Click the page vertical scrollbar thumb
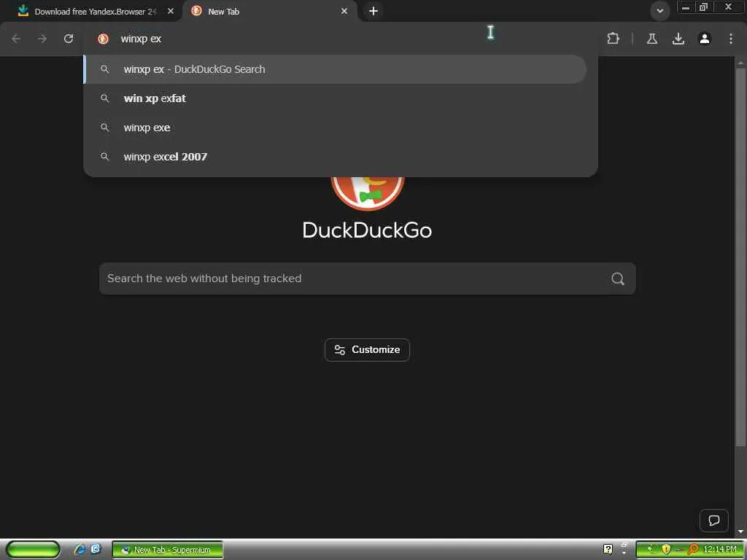 [740, 257]
